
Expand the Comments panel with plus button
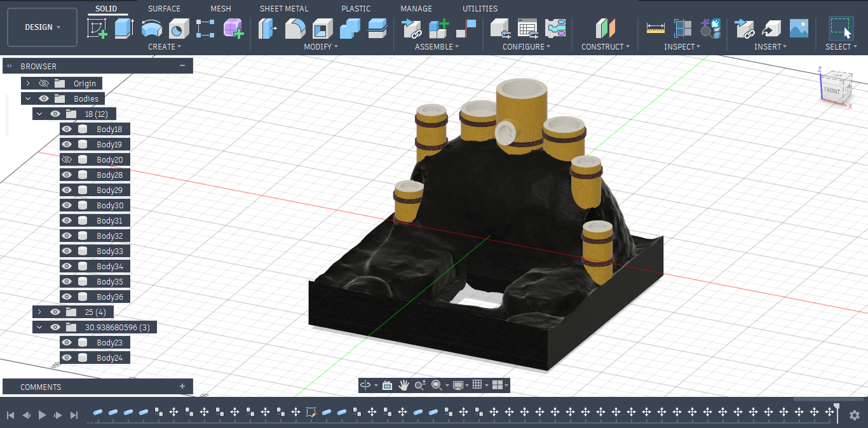pyautogui.click(x=182, y=386)
